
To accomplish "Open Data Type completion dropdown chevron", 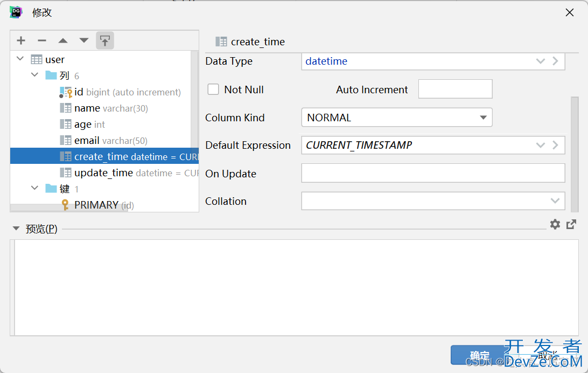I will click(541, 61).
